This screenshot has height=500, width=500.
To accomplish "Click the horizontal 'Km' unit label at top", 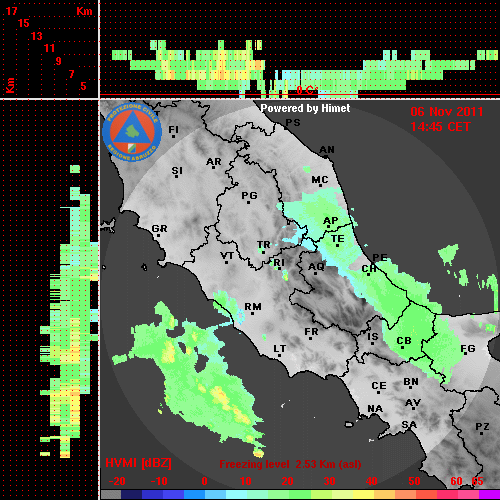I will pyautogui.click(x=84, y=11).
